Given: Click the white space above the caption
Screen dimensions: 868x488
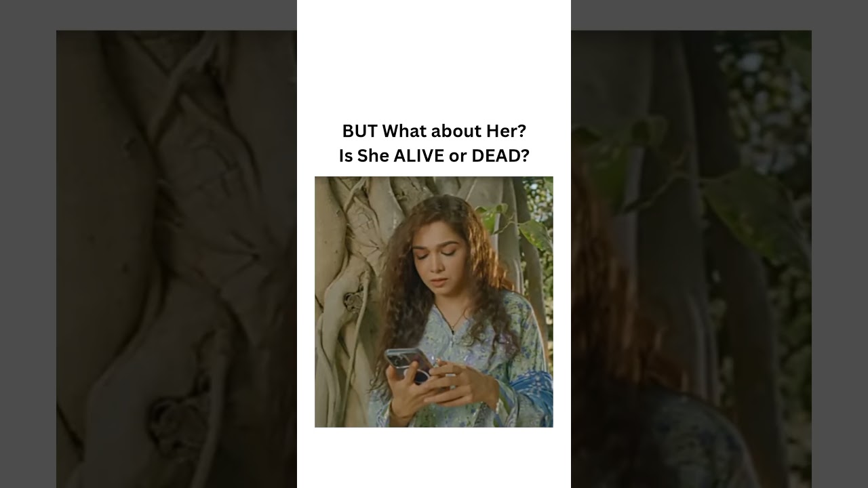Looking at the screenshot, I should click(x=434, y=58).
